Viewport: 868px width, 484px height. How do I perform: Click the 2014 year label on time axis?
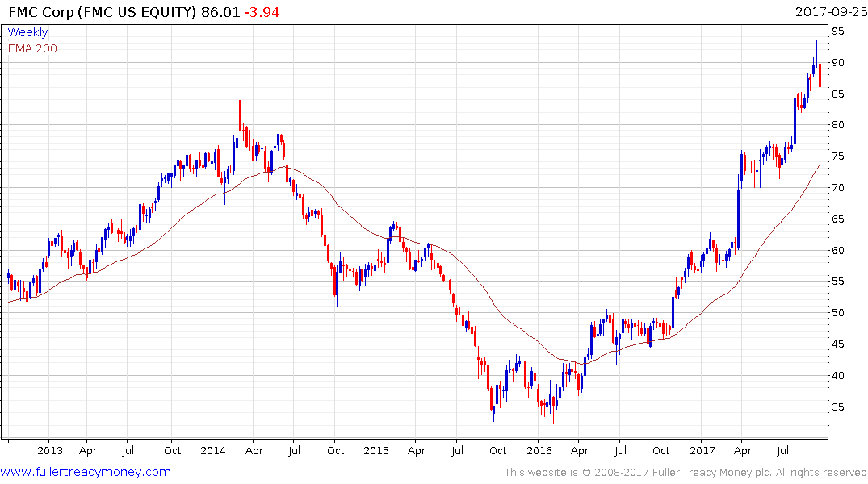point(213,450)
